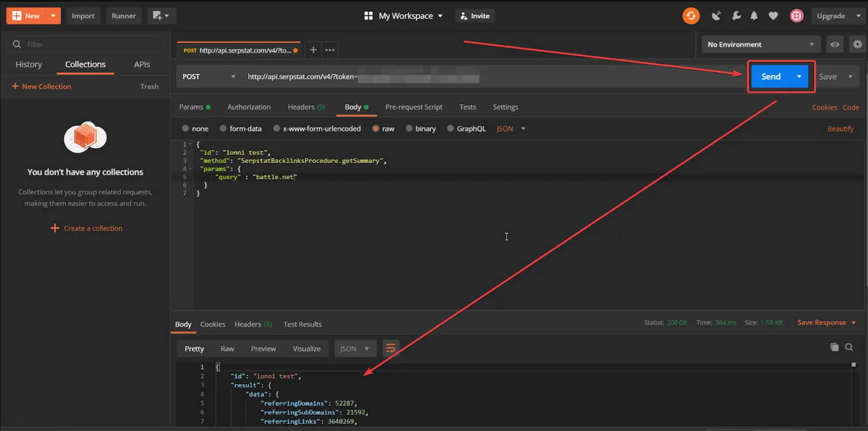Open the response Cookies tab
The image size is (868, 431).
(213, 324)
